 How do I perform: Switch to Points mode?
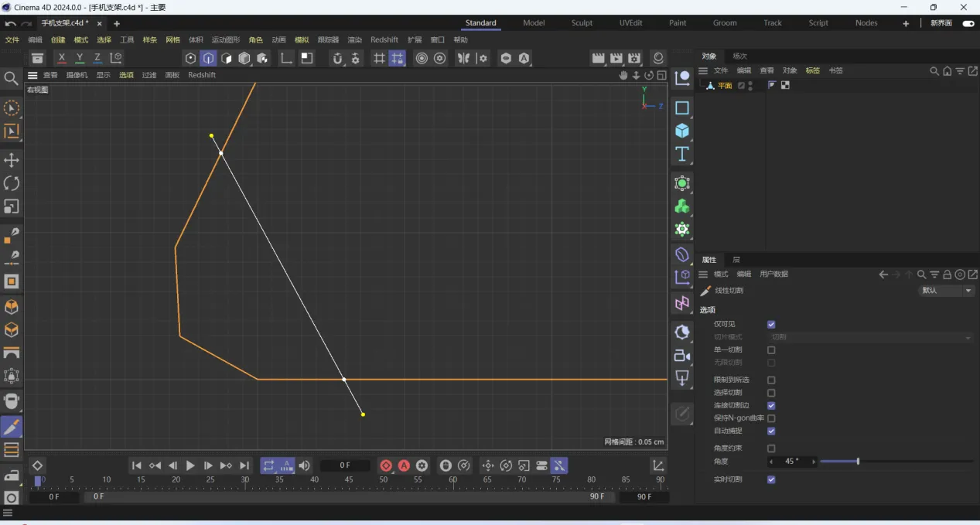pos(190,58)
